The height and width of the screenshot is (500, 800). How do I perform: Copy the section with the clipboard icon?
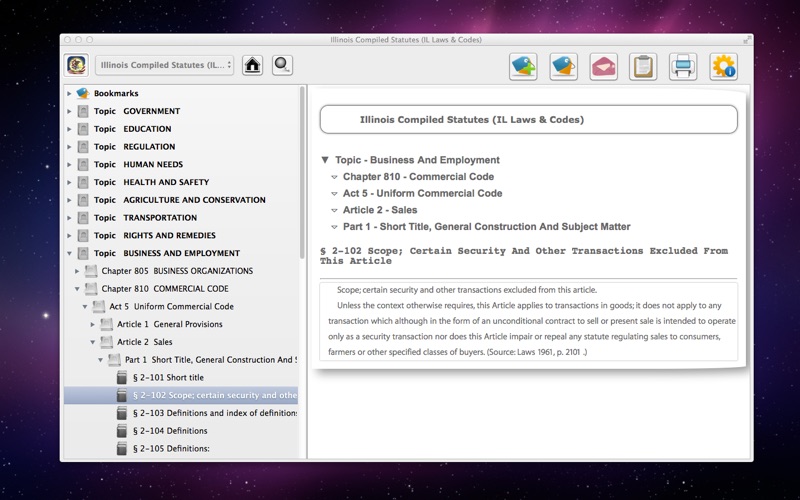[643, 66]
